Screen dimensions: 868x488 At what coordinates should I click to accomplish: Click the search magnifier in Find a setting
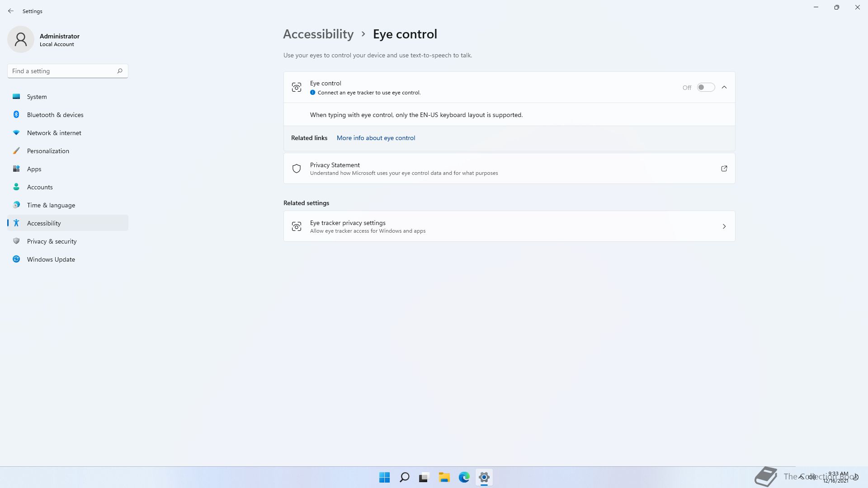(x=120, y=71)
